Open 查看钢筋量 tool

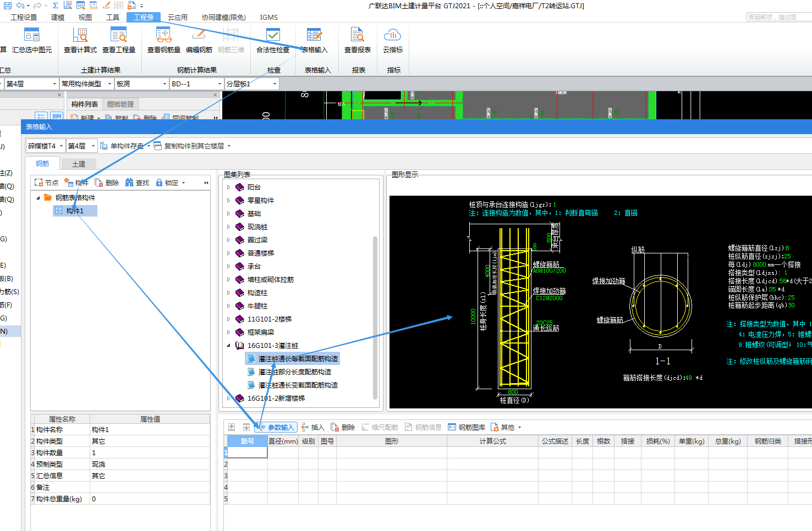point(164,41)
